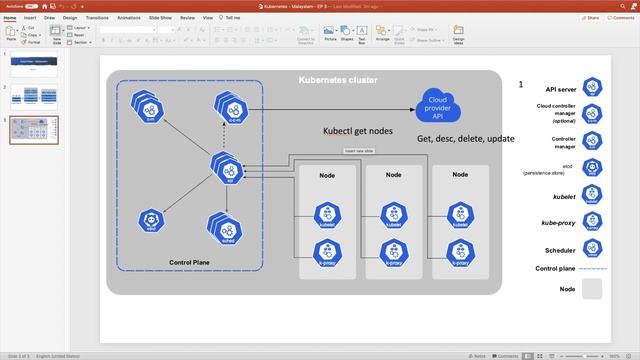Select the Node legend gray square
The image size is (640, 360).
pyautogui.click(x=592, y=289)
